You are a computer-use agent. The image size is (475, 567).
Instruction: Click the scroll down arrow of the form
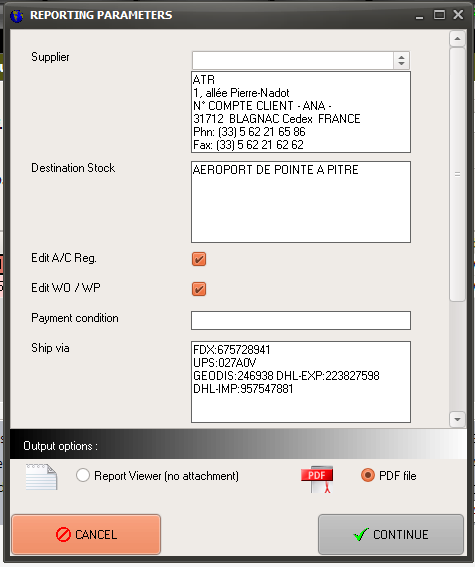(457, 419)
